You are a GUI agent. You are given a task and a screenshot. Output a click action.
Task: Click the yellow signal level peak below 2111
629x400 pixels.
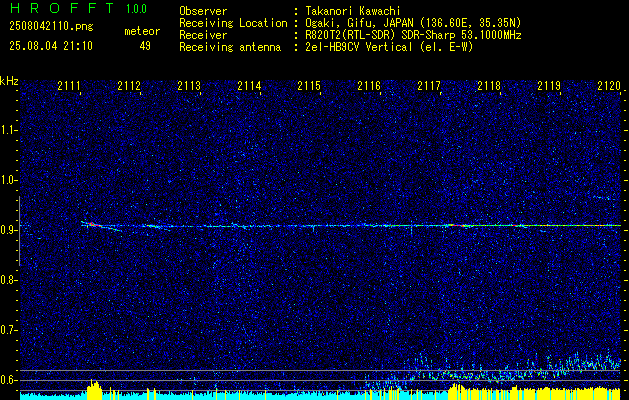(x=94, y=388)
